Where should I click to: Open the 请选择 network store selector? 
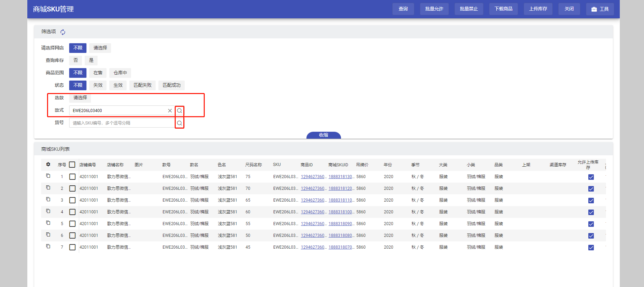[x=100, y=48]
